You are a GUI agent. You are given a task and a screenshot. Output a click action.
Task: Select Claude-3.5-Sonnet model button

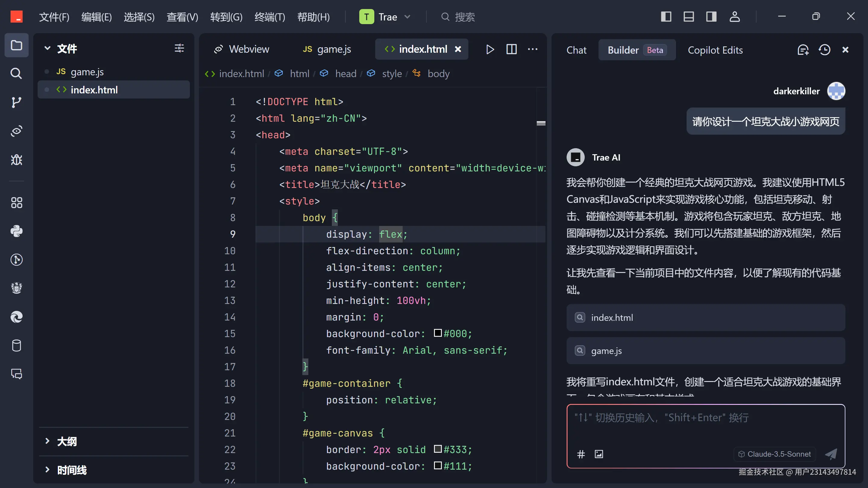click(775, 454)
